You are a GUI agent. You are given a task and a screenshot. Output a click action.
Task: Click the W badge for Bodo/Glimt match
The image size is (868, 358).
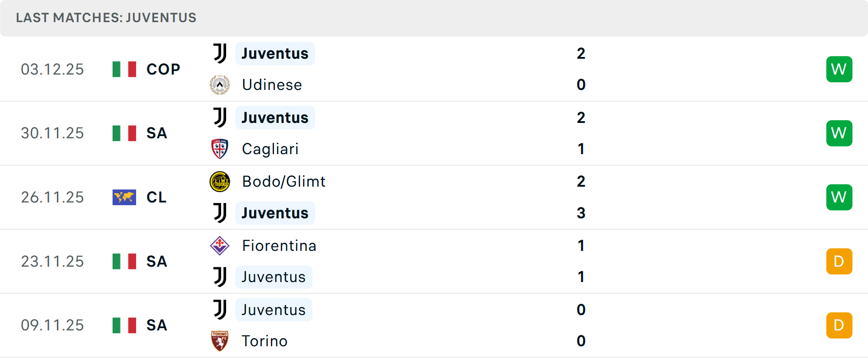click(839, 197)
